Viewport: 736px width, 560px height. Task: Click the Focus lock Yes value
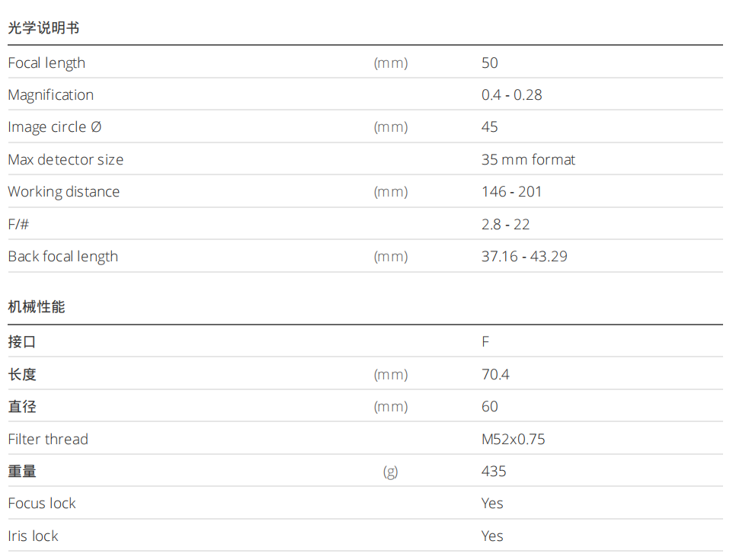(492, 504)
